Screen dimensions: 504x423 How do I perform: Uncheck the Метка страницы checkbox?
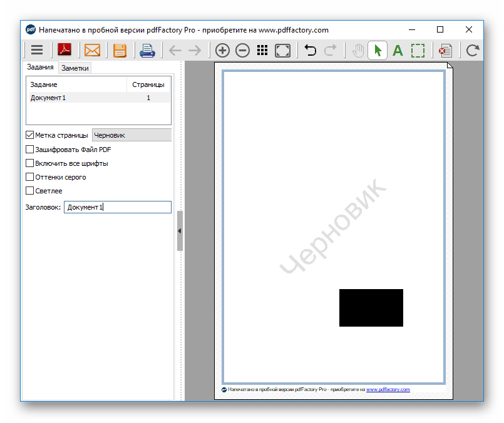click(29, 135)
